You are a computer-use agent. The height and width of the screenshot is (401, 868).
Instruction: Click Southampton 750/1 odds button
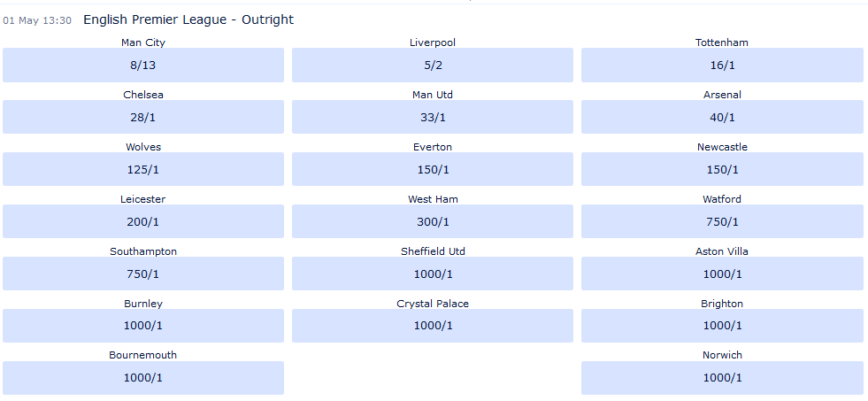(x=143, y=274)
